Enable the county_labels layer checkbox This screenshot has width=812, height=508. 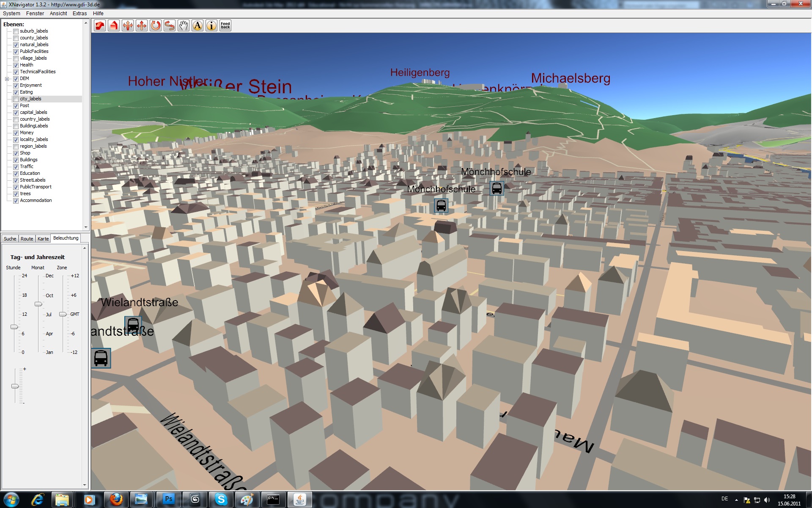click(x=16, y=38)
